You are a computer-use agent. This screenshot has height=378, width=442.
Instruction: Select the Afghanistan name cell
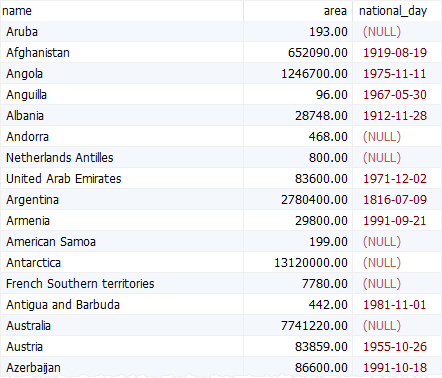122,53
